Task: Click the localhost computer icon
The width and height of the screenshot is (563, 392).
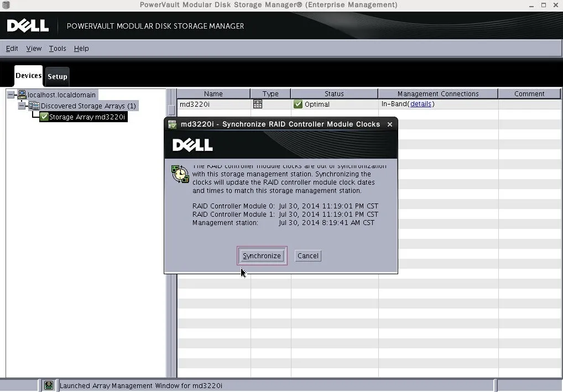Action: (x=22, y=95)
